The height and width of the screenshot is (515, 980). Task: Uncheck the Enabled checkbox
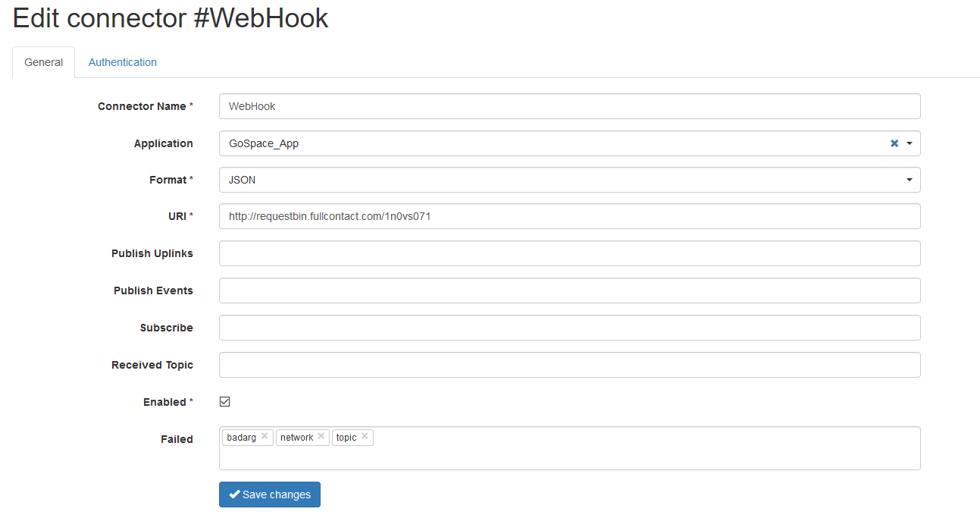[x=224, y=401]
